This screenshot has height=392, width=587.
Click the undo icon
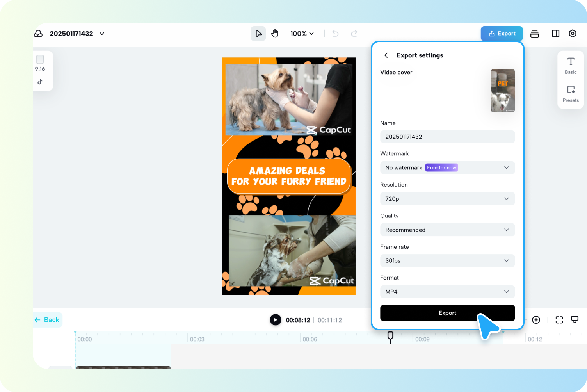coord(335,33)
